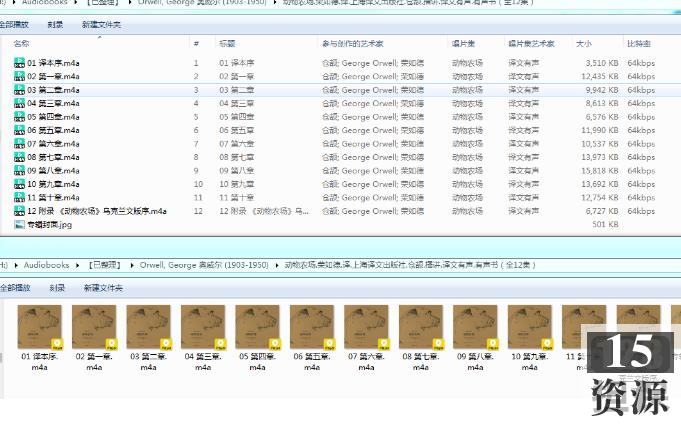Click the 13,973 KB size cell
Image resolution: width=681 pixels, height=424 pixels.
click(x=600, y=157)
